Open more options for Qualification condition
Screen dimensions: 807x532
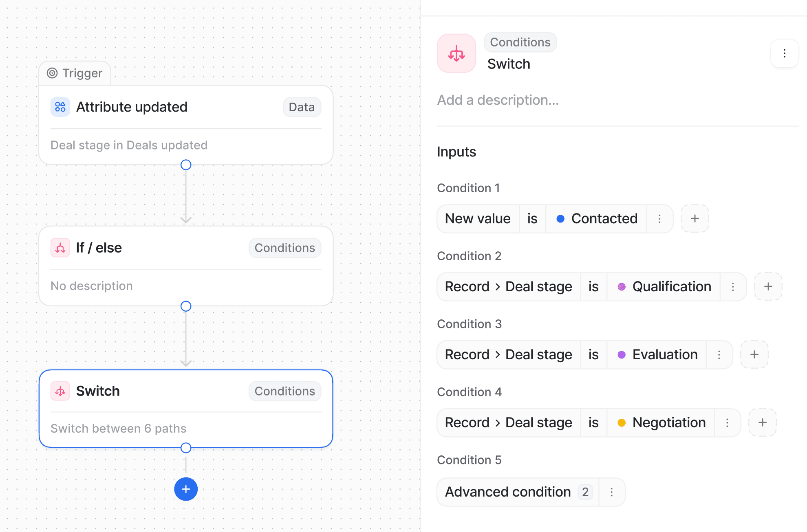pyautogui.click(x=733, y=287)
